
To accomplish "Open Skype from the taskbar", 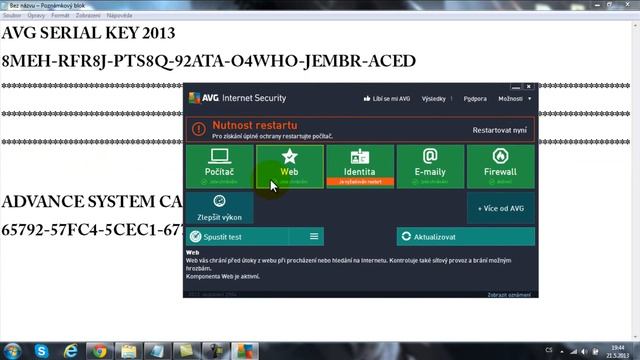I will (41, 351).
